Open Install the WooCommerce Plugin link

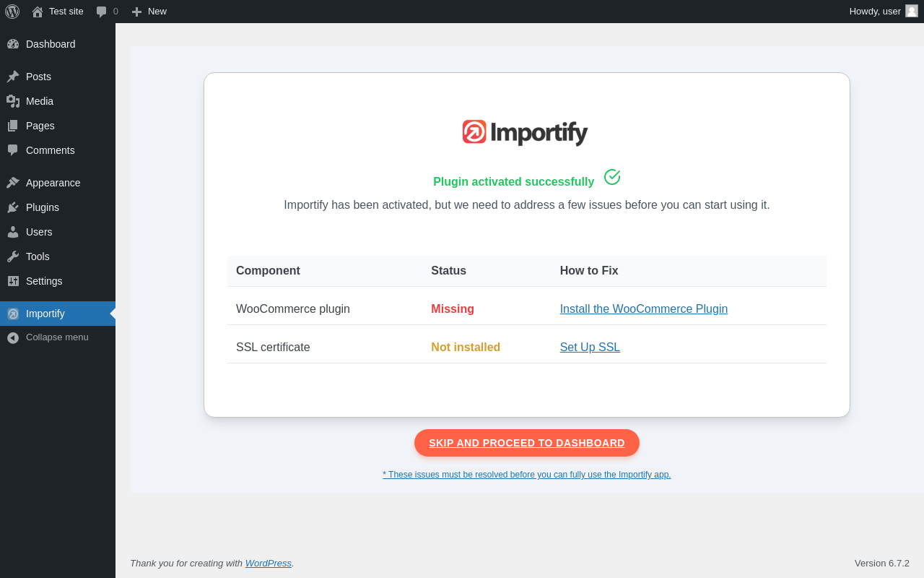(644, 309)
